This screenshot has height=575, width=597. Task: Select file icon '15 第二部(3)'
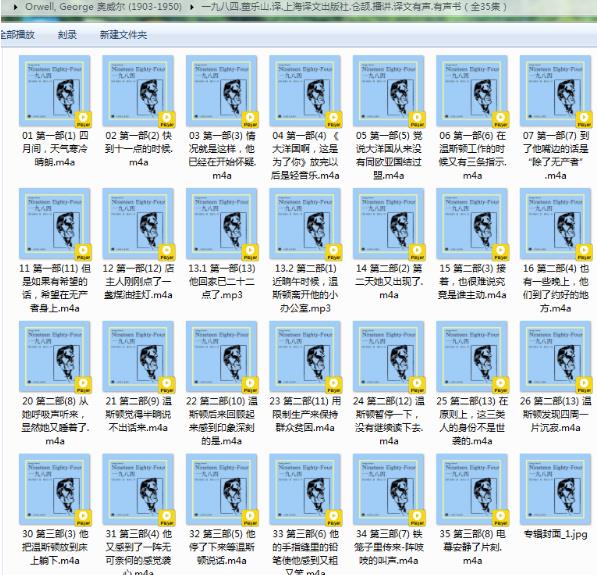(472, 224)
